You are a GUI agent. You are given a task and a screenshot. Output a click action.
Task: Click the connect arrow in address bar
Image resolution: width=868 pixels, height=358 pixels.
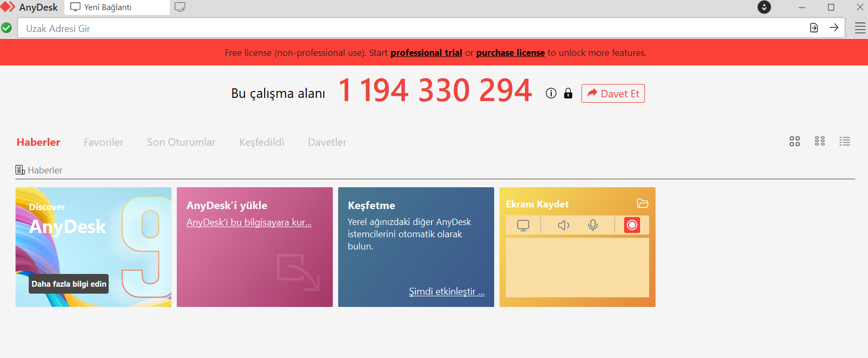(x=834, y=28)
